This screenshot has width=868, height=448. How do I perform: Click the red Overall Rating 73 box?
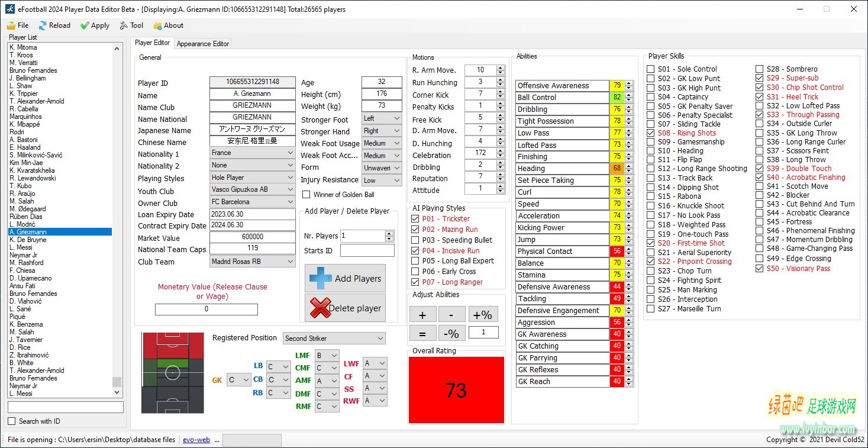click(456, 390)
